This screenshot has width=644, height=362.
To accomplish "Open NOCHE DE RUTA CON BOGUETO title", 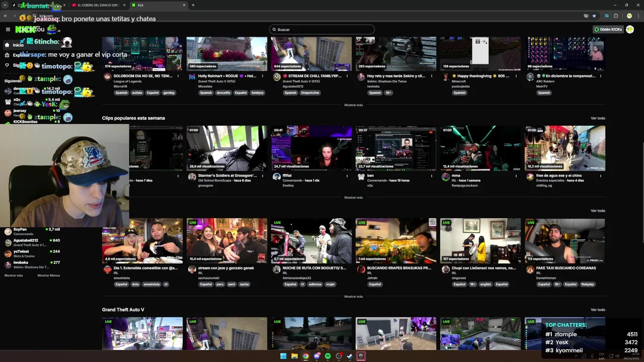I will pyautogui.click(x=314, y=268).
